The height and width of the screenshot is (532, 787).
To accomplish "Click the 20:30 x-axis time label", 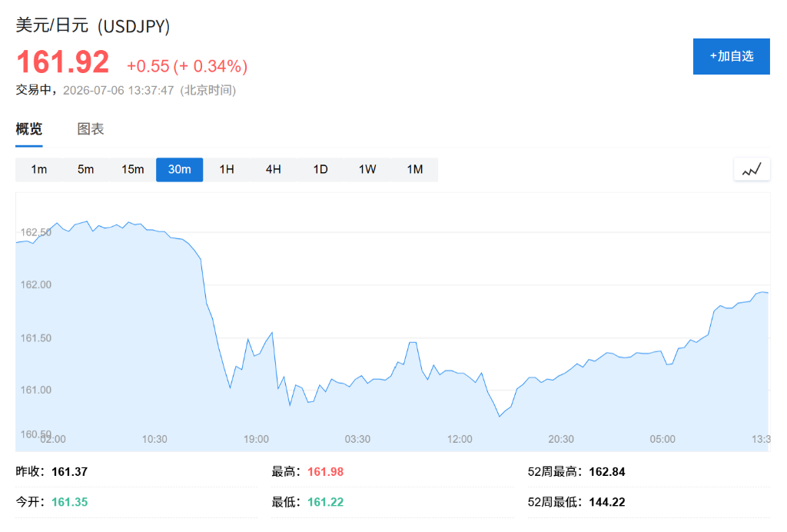I will pos(560,439).
